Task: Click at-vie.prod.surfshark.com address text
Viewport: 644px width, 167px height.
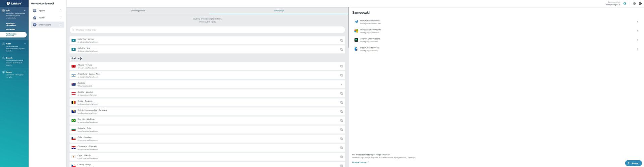Action: click(87, 95)
